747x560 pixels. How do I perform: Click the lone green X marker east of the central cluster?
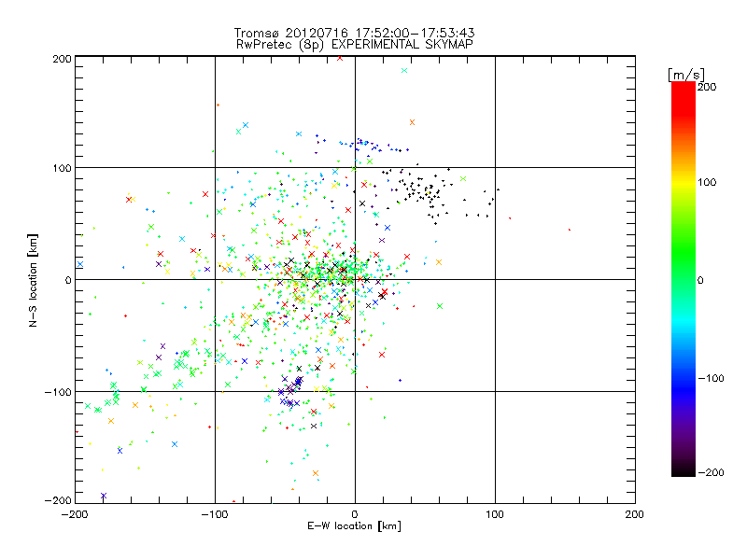pos(440,306)
